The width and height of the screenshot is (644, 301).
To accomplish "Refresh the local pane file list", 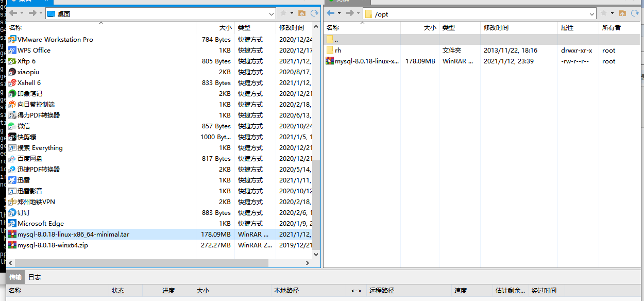I will coord(314,13).
